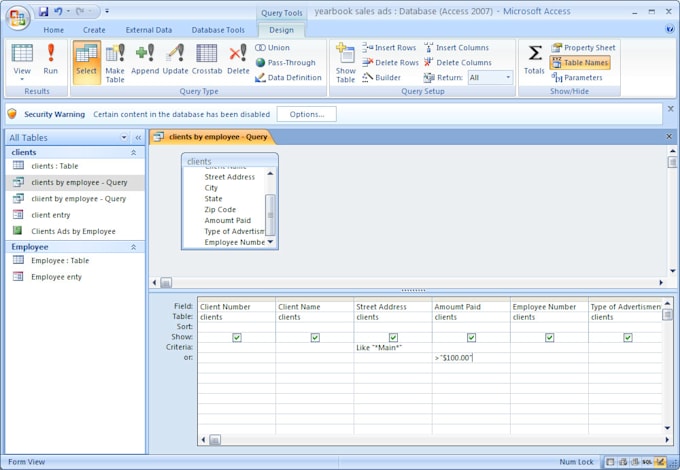The height and width of the screenshot is (470, 680).
Task: Open View button dropdown arrow
Action: [22, 79]
